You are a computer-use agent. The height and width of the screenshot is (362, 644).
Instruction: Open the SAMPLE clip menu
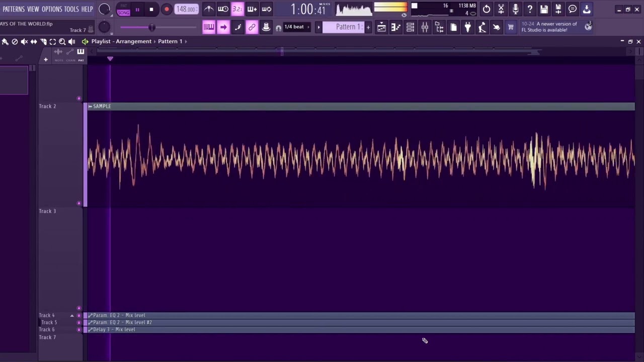tap(90, 106)
